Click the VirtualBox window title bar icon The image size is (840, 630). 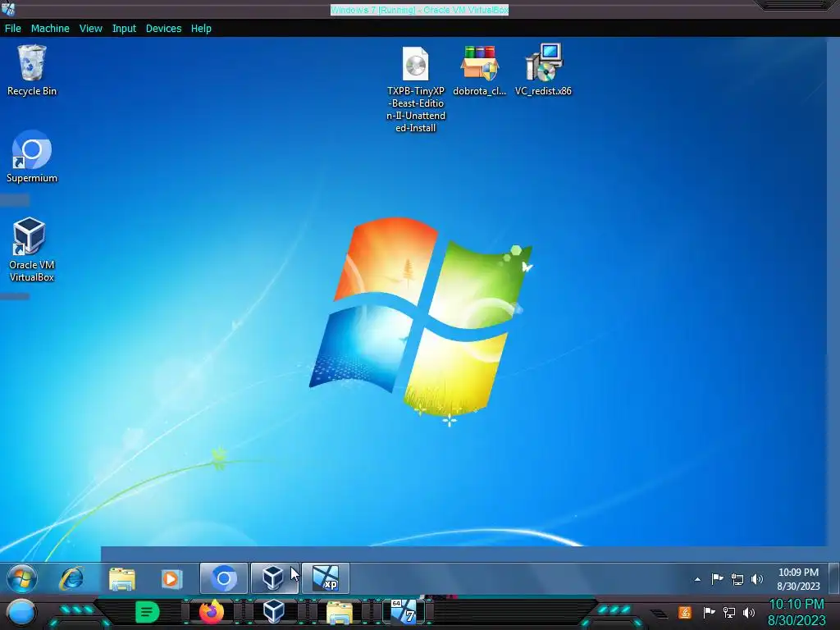[8, 9]
